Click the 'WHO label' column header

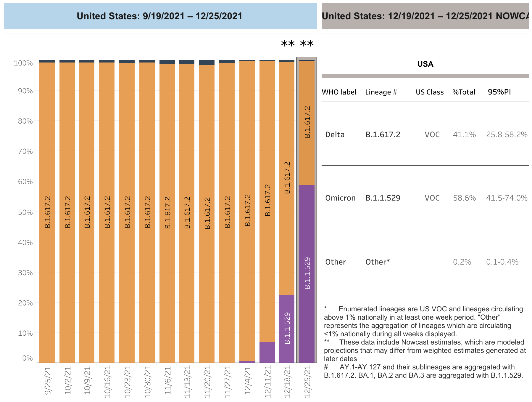339,92
